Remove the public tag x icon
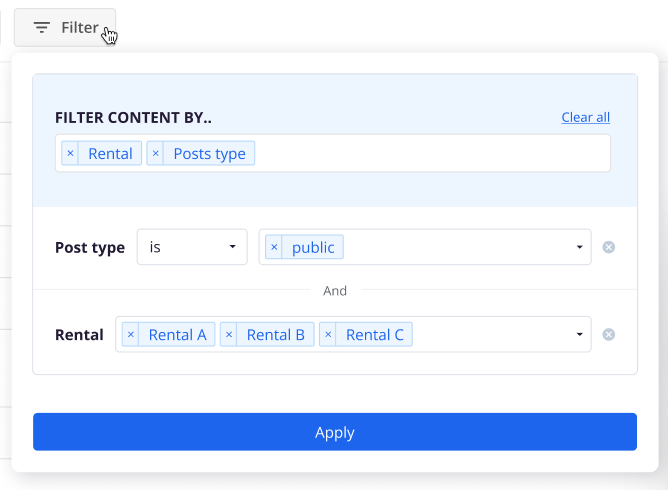668x490 pixels. coord(274,247)
